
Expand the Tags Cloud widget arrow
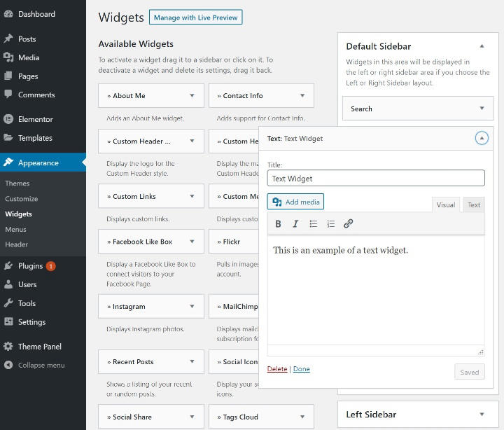click(302, 417)
